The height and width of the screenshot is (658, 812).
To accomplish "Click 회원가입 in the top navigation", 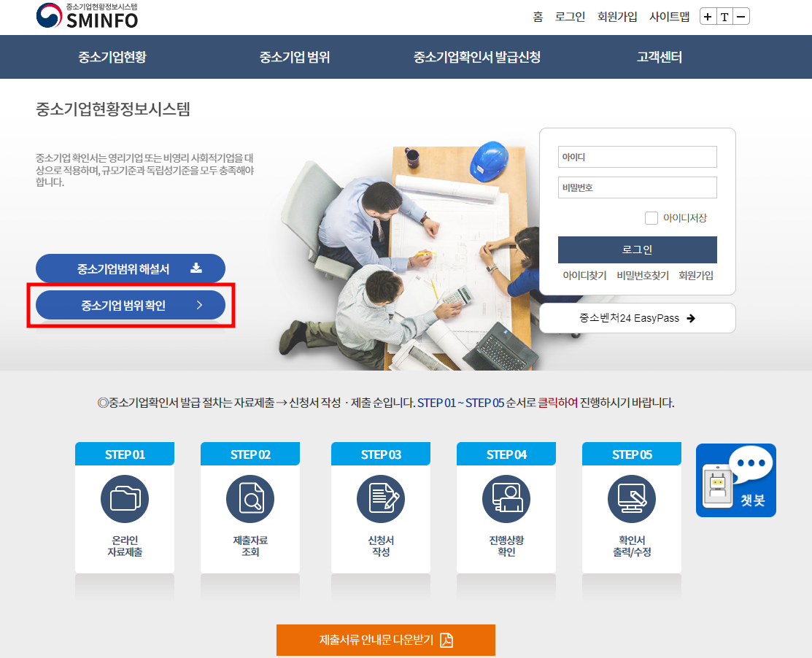I will (616, 17).
